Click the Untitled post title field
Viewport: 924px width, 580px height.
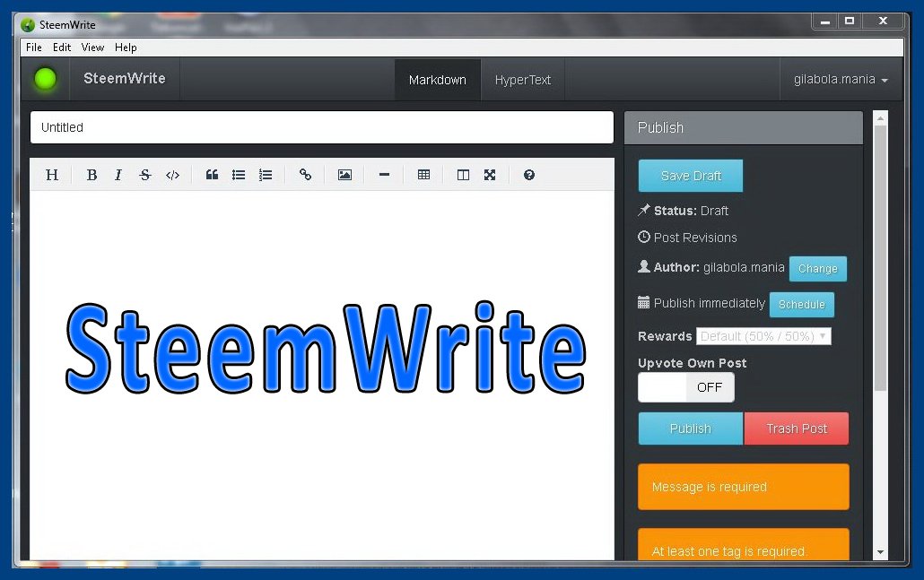322,127
